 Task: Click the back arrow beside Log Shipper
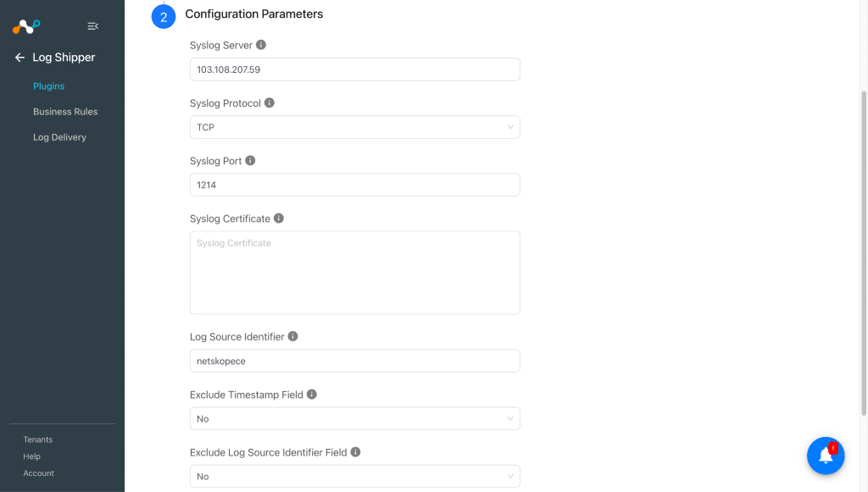click(20, 58)
